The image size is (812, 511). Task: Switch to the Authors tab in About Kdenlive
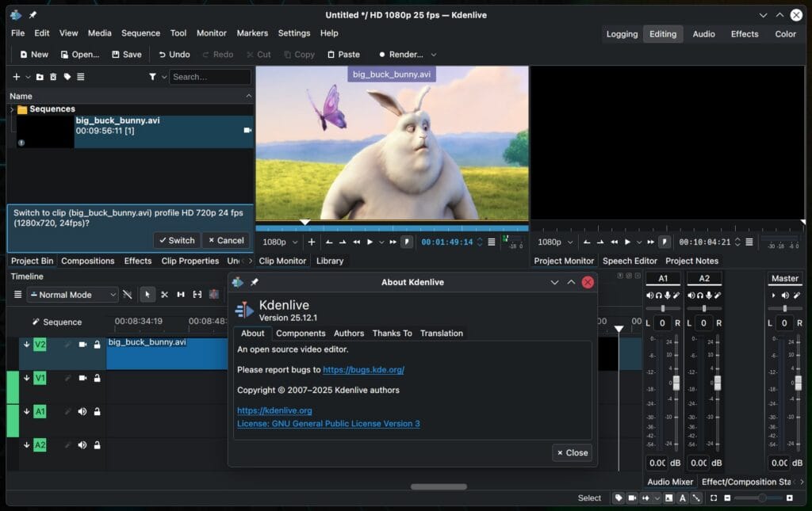pyautogui.click(x=348, y=334)
